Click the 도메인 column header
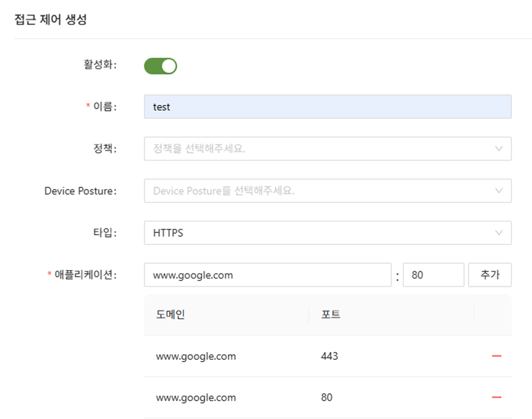 [x=171, y=315]
